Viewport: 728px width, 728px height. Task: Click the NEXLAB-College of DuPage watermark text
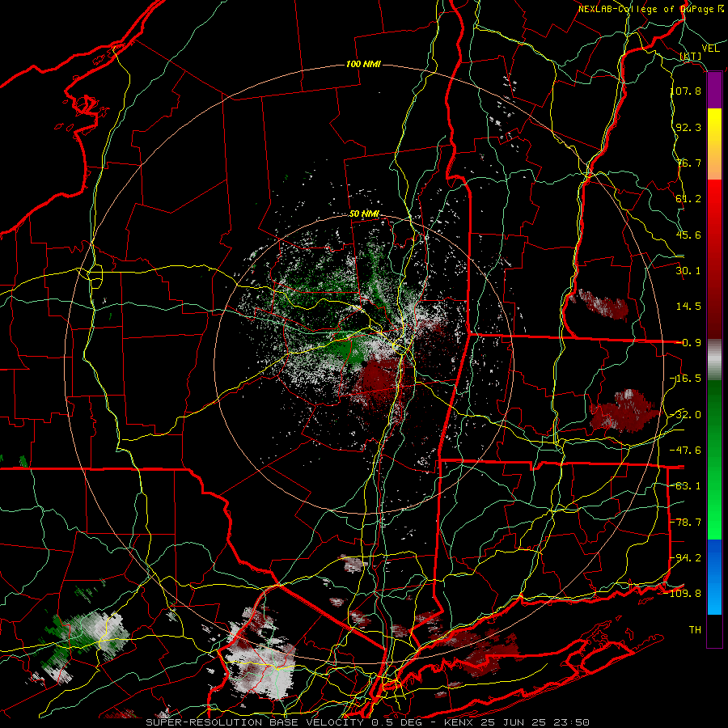[x=651, y=9]
